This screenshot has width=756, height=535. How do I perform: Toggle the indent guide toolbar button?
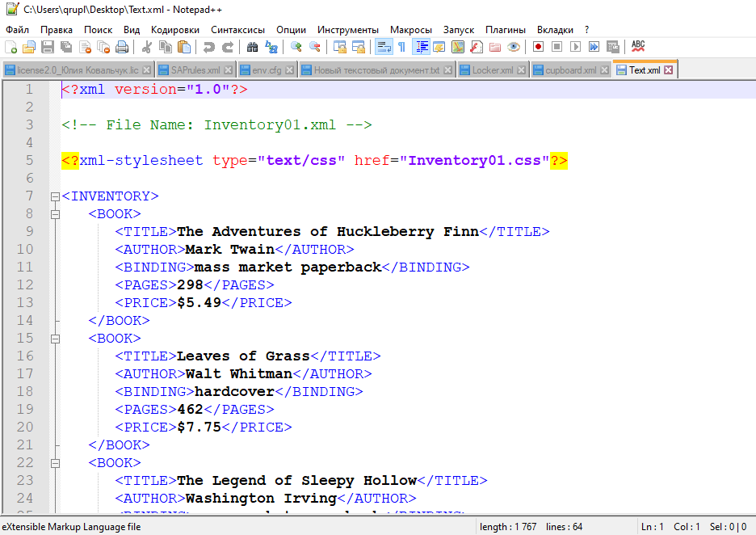421,47
